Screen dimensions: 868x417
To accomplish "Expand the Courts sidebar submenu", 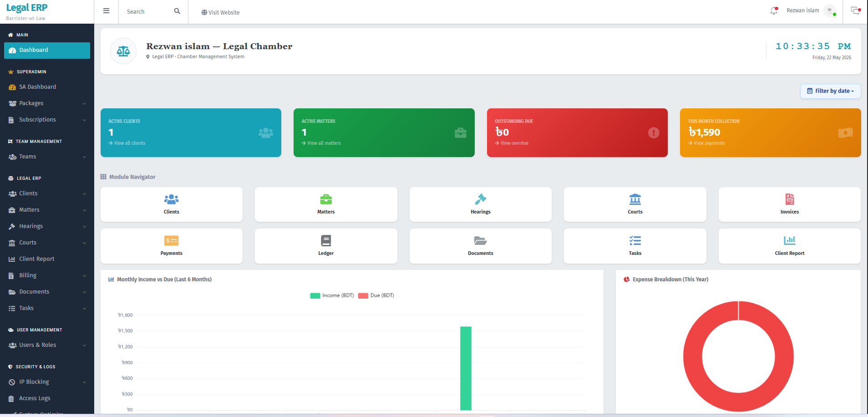I will 47,243.
